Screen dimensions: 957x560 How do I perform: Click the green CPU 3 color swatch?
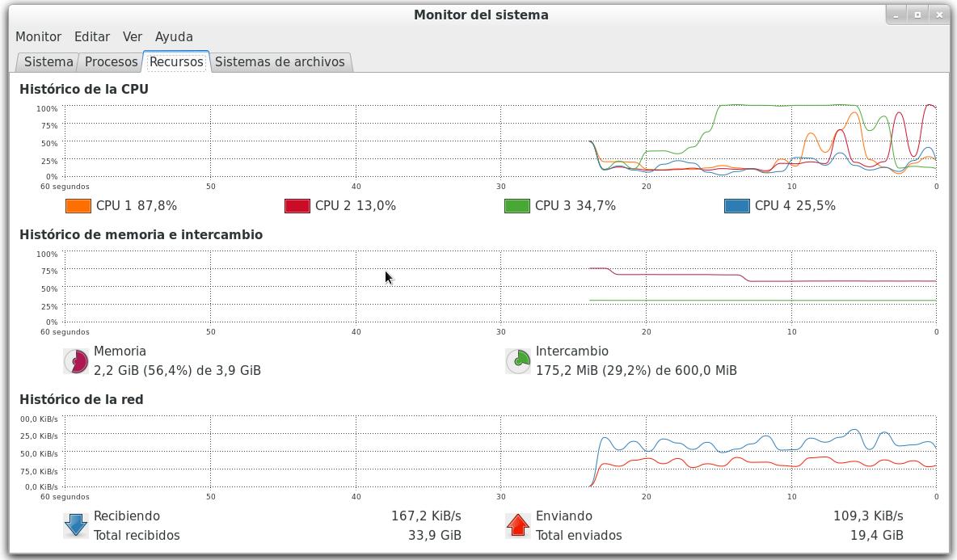pos(516,206)
